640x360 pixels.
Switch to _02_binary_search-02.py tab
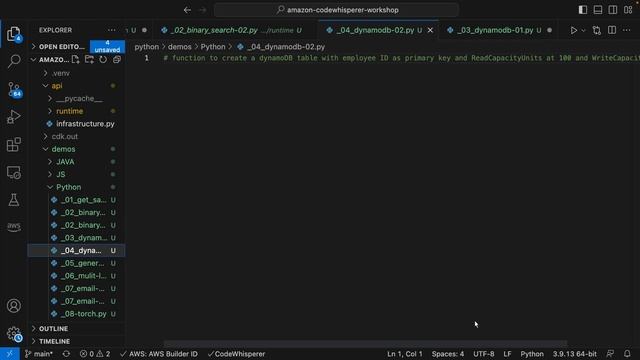coord(235,30)
